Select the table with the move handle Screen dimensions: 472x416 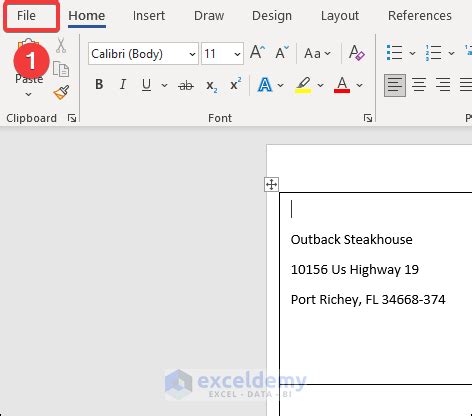coord(272,185)
